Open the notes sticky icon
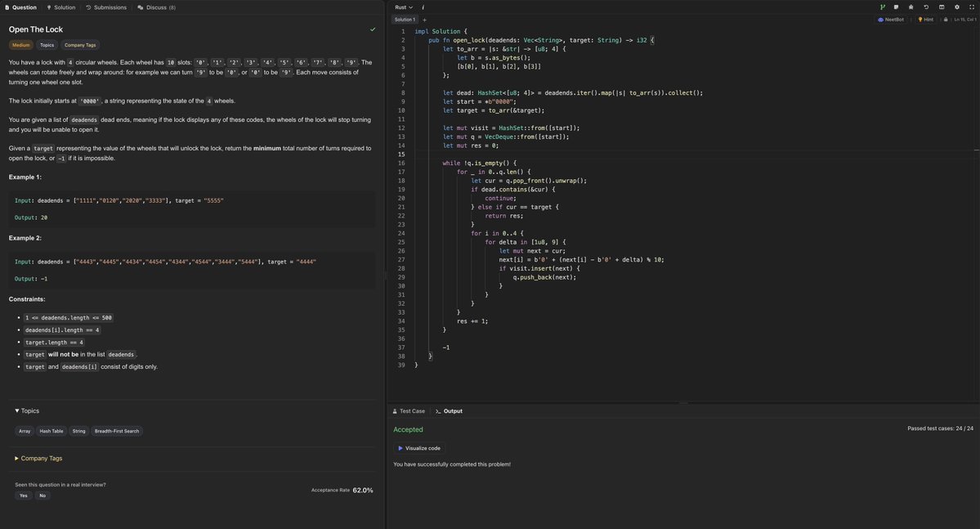980x529 pixels. (897, 7)
